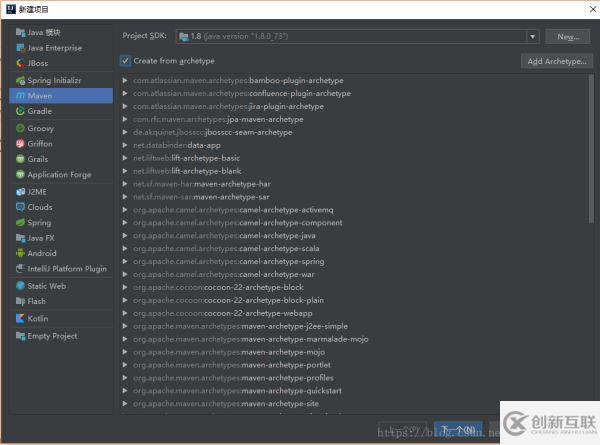The height and width of the screenshot is (445, 600).
Task: Select maven-archetype-sar row
Action: click(354, 197)
